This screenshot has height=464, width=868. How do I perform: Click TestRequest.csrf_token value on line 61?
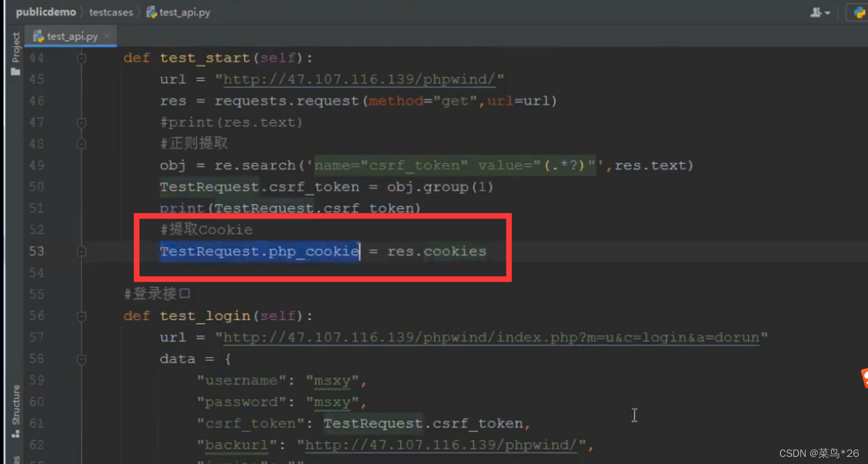pos(423,423)
